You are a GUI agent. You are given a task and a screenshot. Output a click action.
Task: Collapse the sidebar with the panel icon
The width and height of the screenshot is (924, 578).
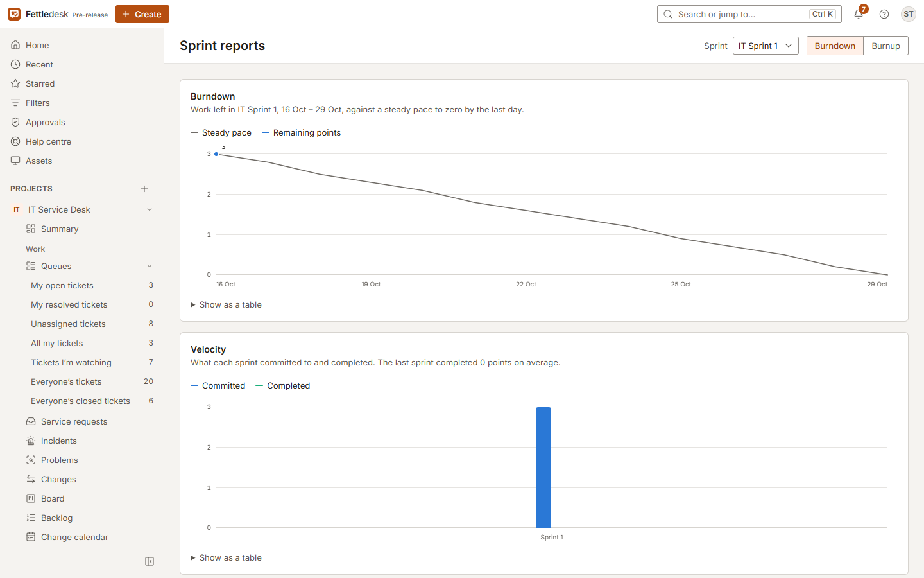point(150,561)
